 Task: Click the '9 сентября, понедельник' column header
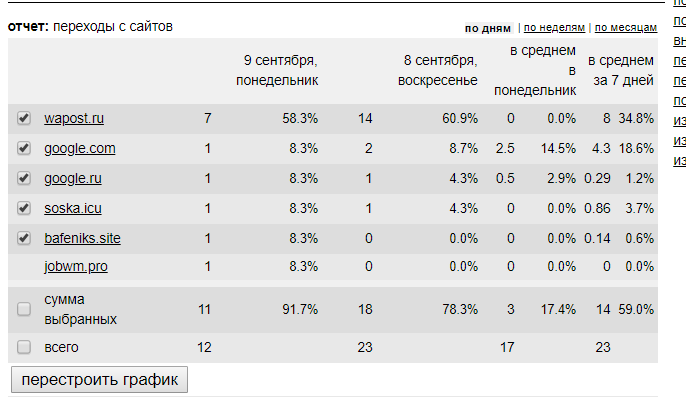click(277, 70)
